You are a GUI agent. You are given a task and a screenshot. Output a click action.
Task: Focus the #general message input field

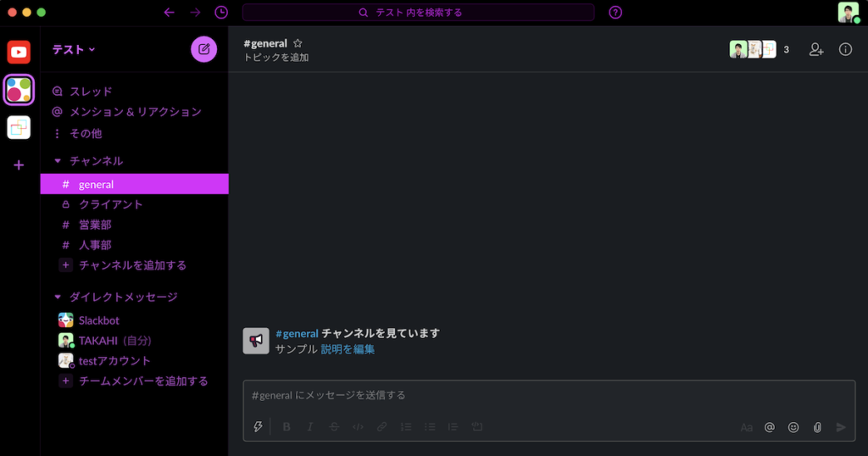[549, 396]
